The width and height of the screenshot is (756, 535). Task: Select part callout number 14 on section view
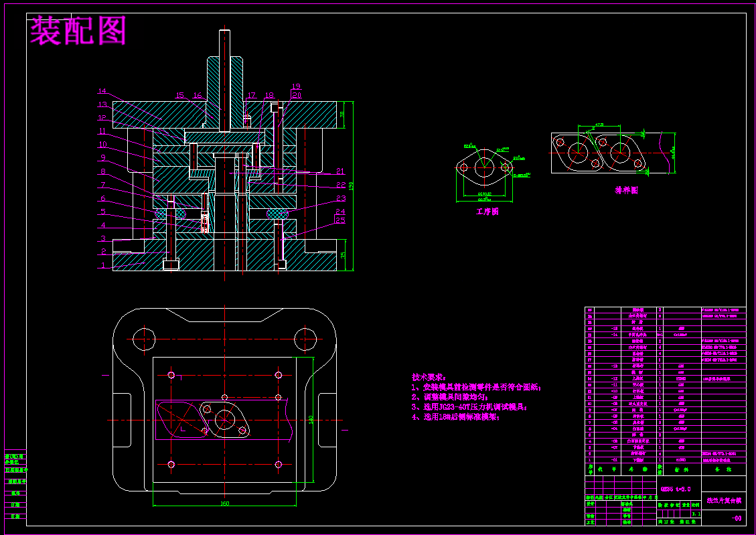coord(102,91)
